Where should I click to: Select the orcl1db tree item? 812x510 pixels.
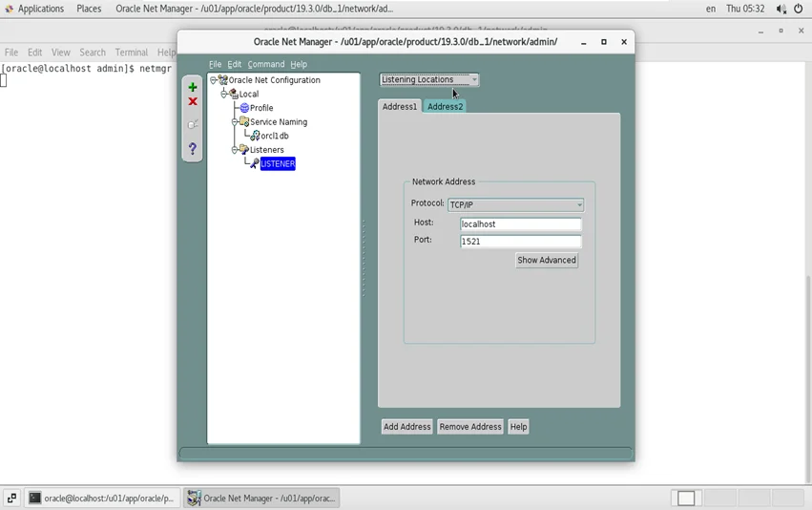(275, 136)
